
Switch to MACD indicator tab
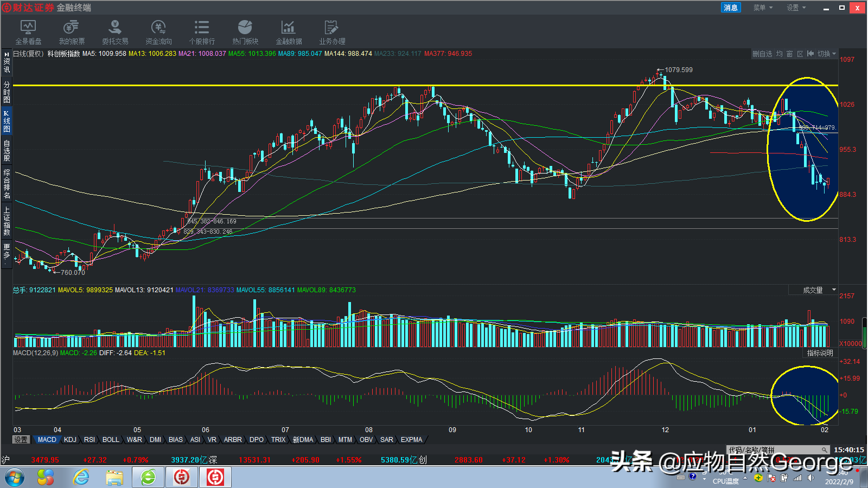47,440
